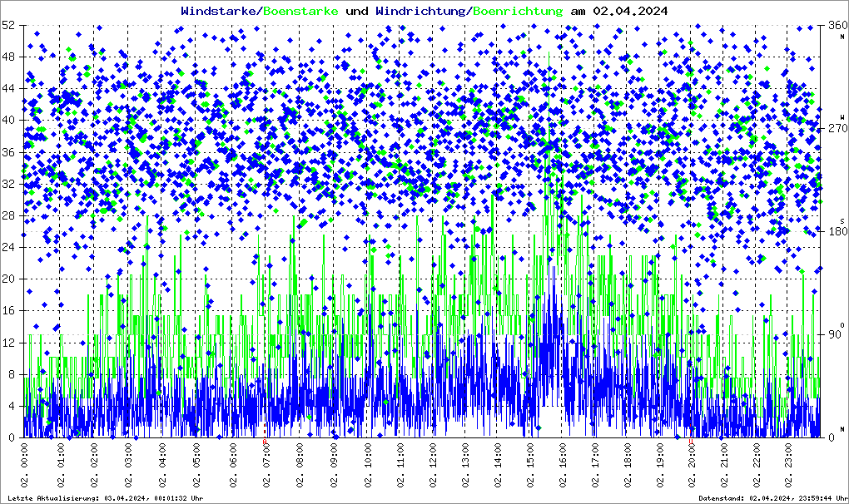
Task: Click time label '02. 06:00'
Action: [233, 465]
